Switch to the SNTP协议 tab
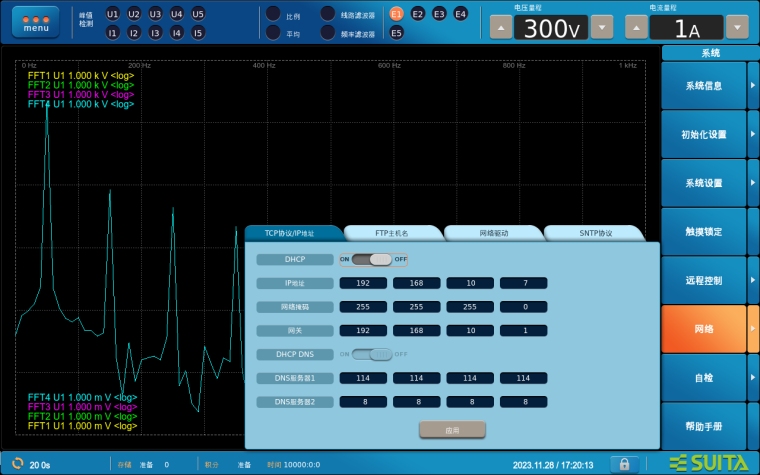The height and width of the screenshot is (475, 760). pos(596,233)
